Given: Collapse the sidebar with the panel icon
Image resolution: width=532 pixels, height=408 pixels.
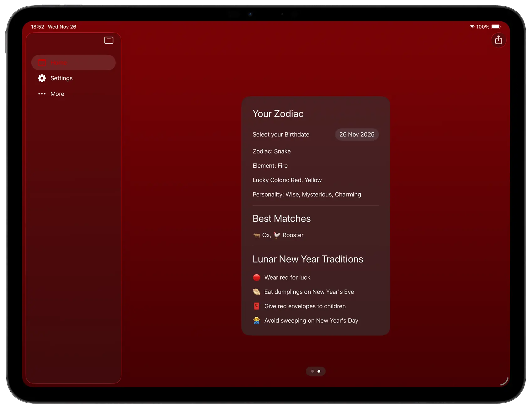Looking at the screenshot, I should (x=109, y=40).
